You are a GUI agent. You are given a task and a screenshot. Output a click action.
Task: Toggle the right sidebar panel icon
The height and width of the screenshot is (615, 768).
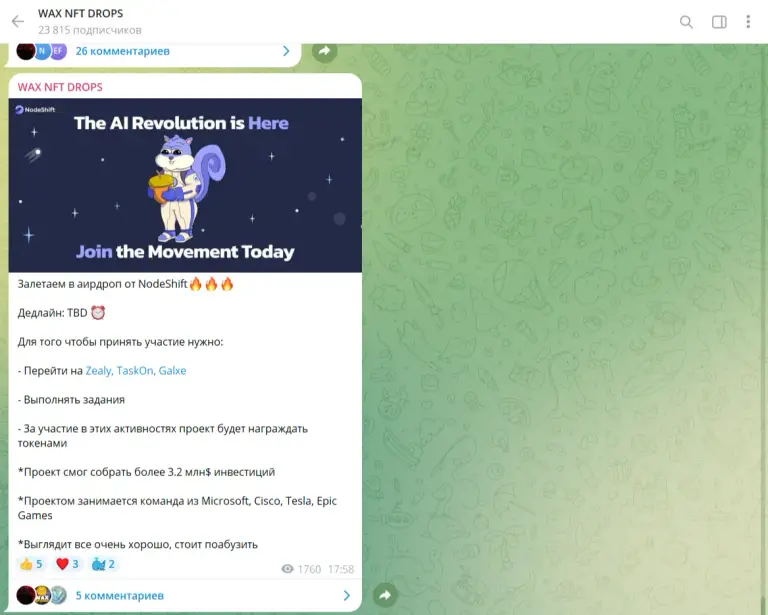(719, 22)
